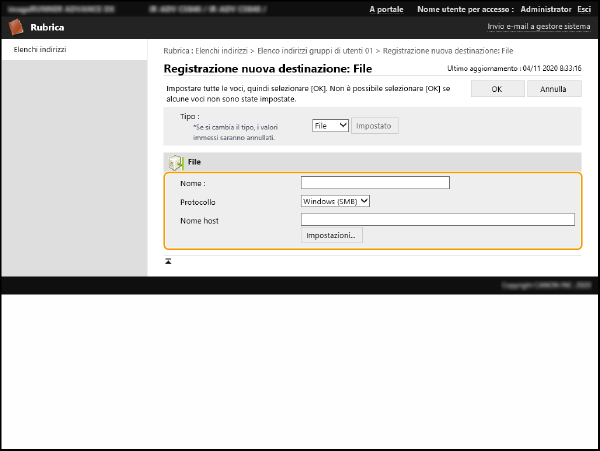The image size is (600, 451).
Task: Click into the Nome text field
Action: click(x=375, y=183)
